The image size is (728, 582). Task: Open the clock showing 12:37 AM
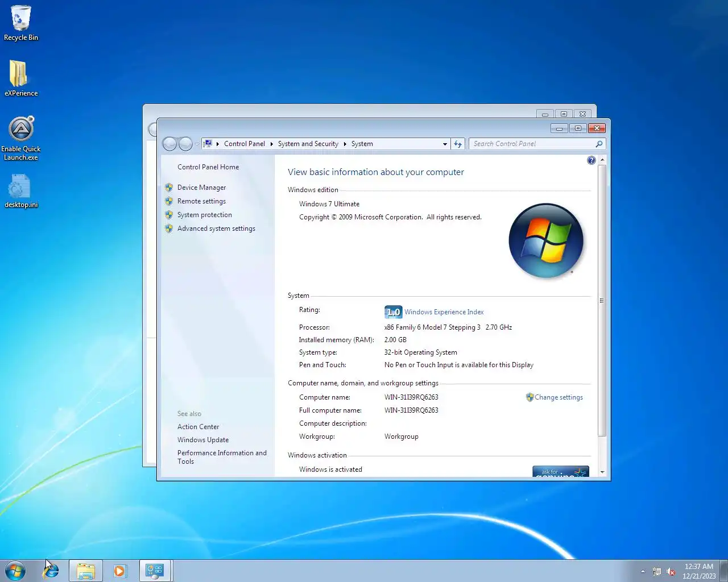pyautogui.click(x=699, y=571)
